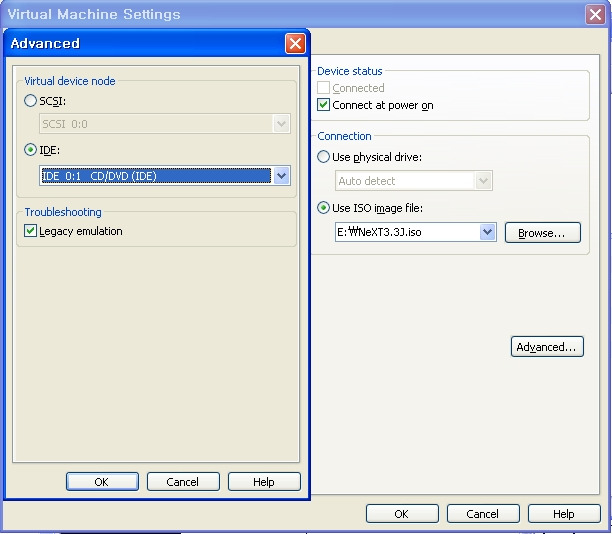Select the IDE radio button
The width and height of the screenshot is (612, 534).
(30, 150)
